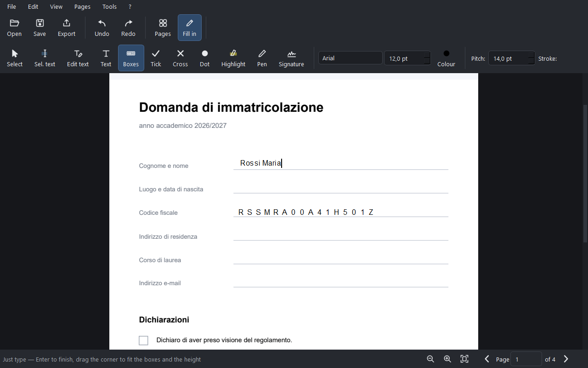Image resolution: width=588 pixels, height=368 pixels.
Task: Choose the Tick mark tool
Action: coord(156,58)
